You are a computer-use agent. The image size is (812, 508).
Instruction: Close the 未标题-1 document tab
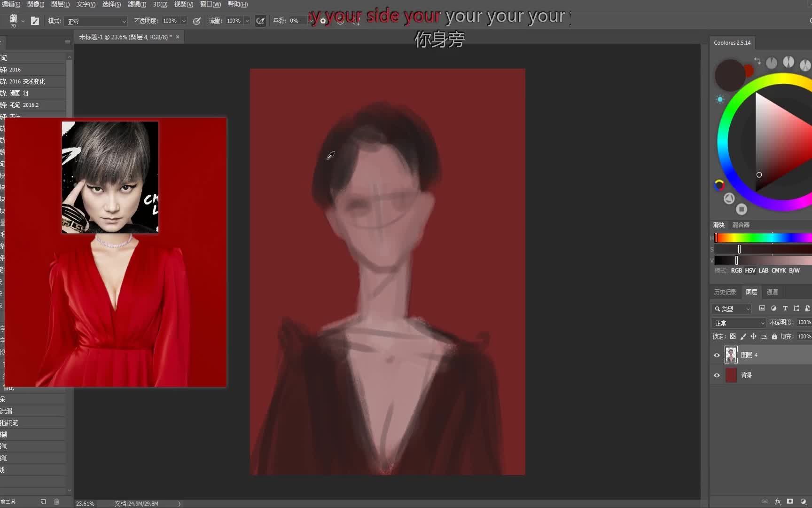[x=178, y=37]
